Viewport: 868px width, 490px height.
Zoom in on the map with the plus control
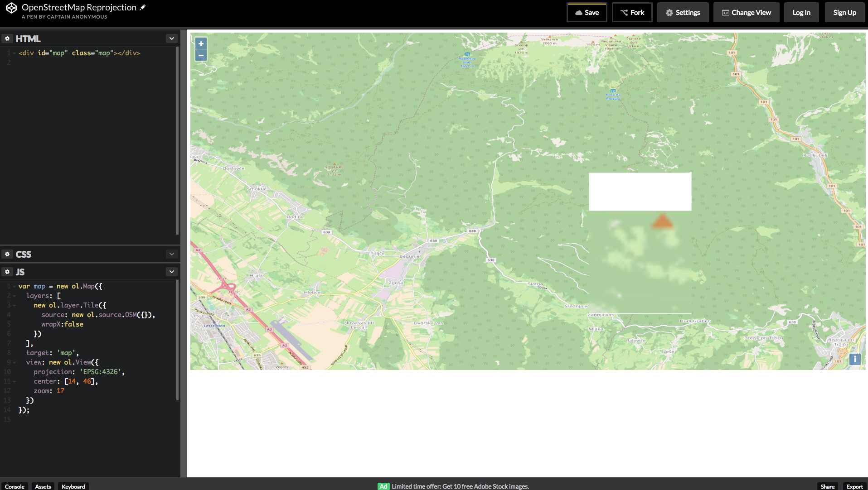pyautogui.click(x=201, y=43)
